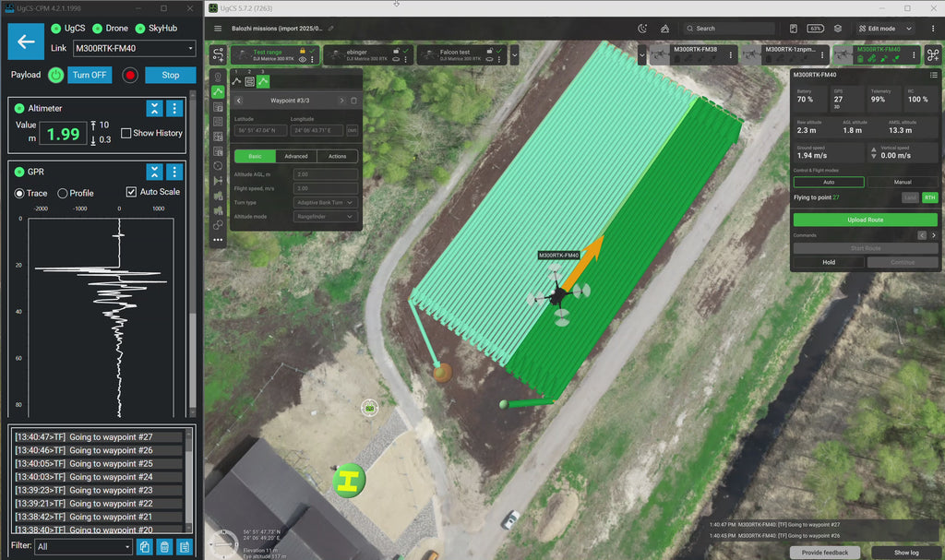Click the add vehicle drone icon
945x560 pixels.
pos(932,55)
